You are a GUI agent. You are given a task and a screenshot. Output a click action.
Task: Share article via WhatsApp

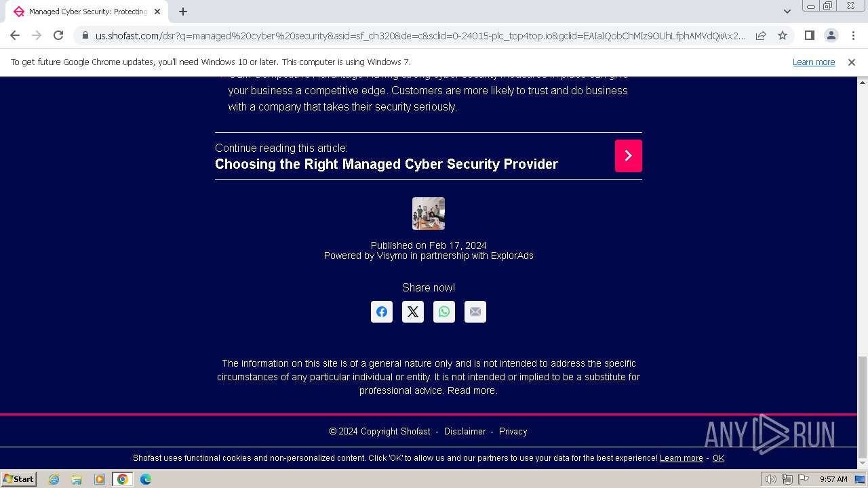click(x=444, y=312)
